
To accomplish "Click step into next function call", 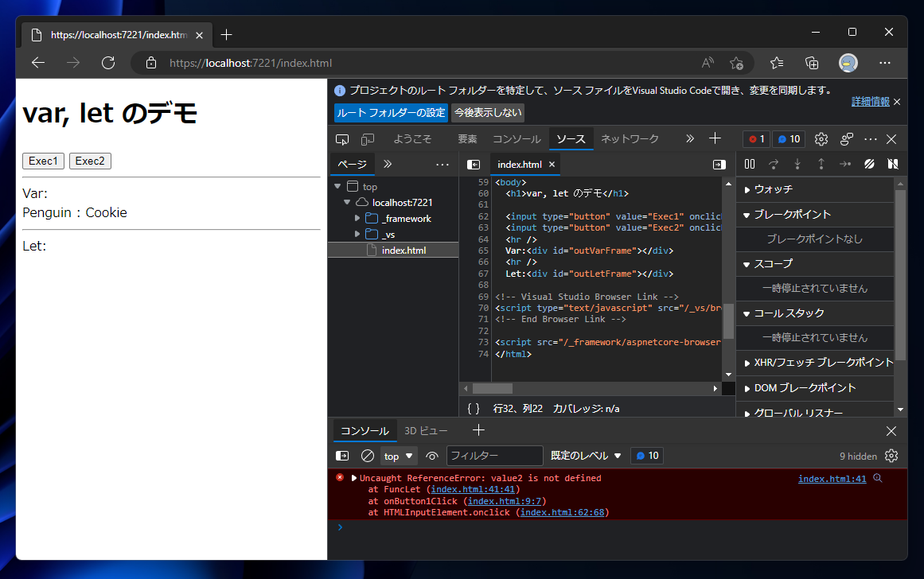I will (x=797, y=165).
